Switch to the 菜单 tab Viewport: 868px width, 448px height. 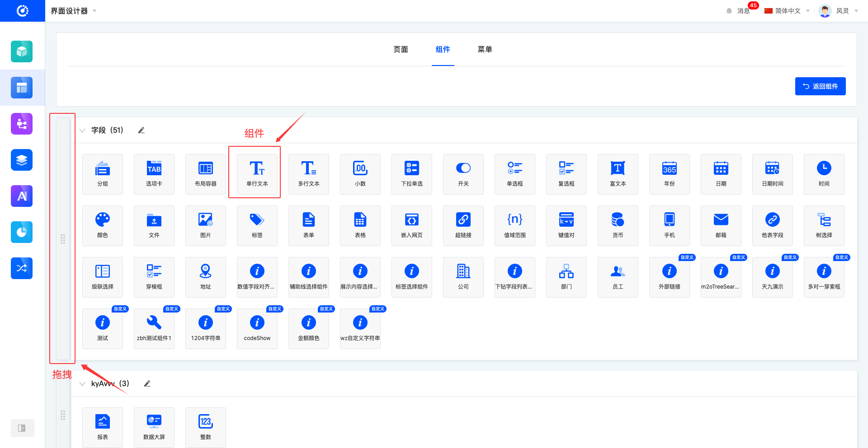pos(485,49)
